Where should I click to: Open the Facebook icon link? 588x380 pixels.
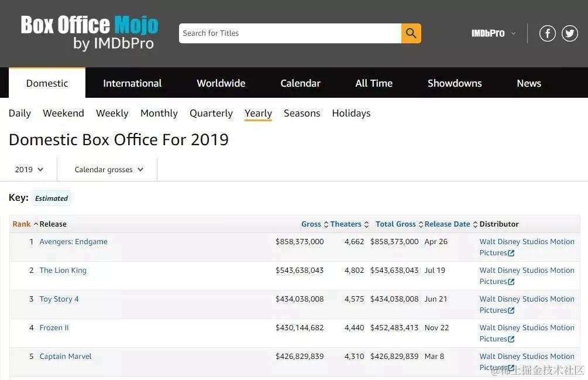tap(547, 33)
